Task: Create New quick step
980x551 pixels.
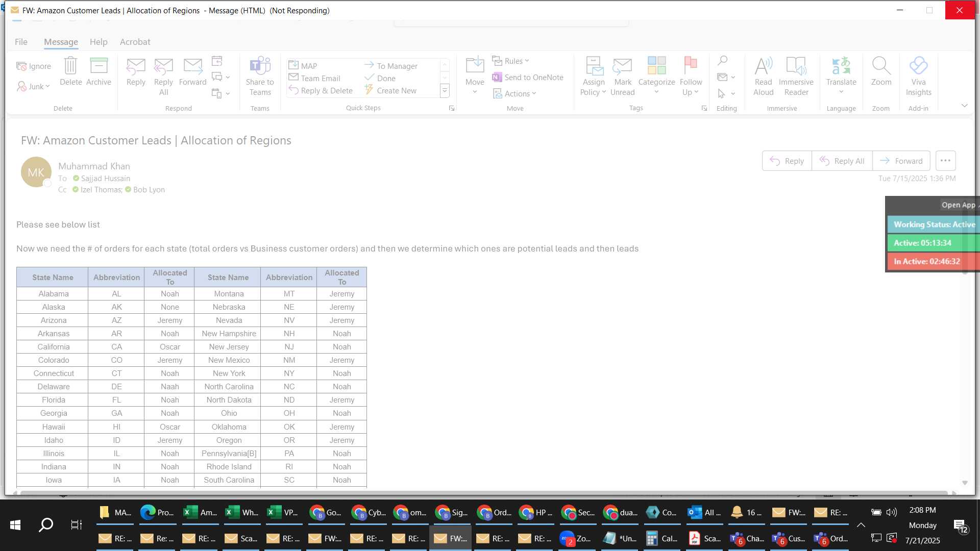Action: point(390,90)
